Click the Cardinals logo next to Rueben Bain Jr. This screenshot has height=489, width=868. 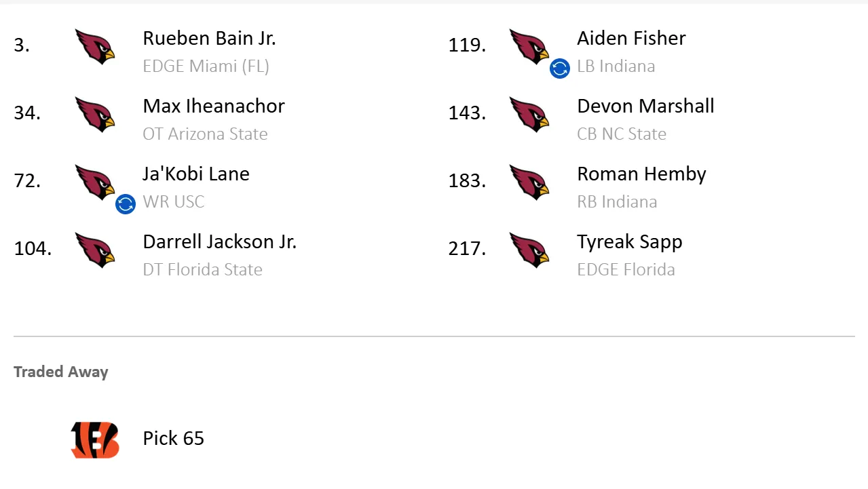click(x=94, y=47)
